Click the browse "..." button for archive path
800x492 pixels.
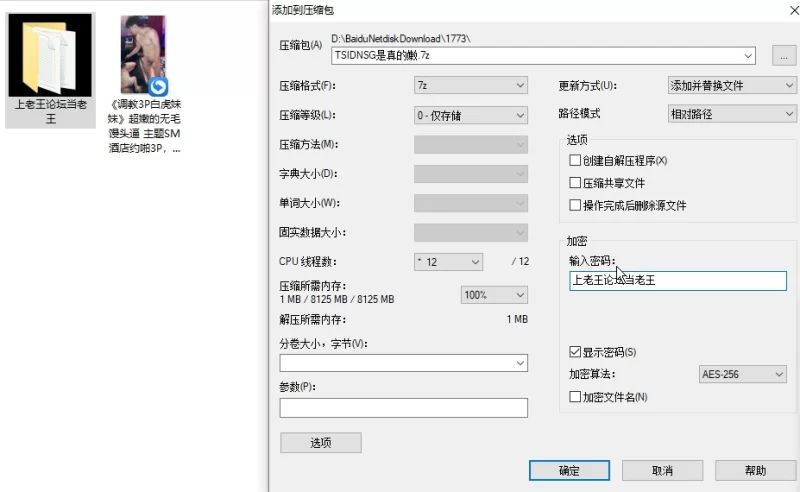[x=784, y=56]
